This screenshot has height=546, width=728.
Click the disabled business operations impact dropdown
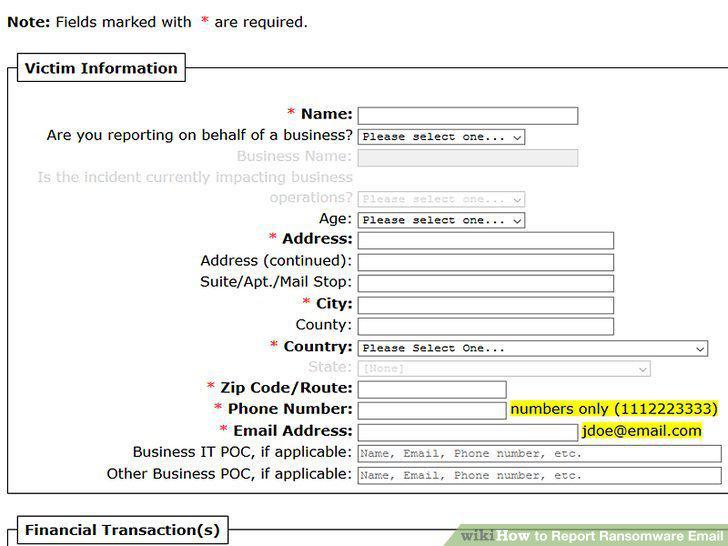pos(441,199)
